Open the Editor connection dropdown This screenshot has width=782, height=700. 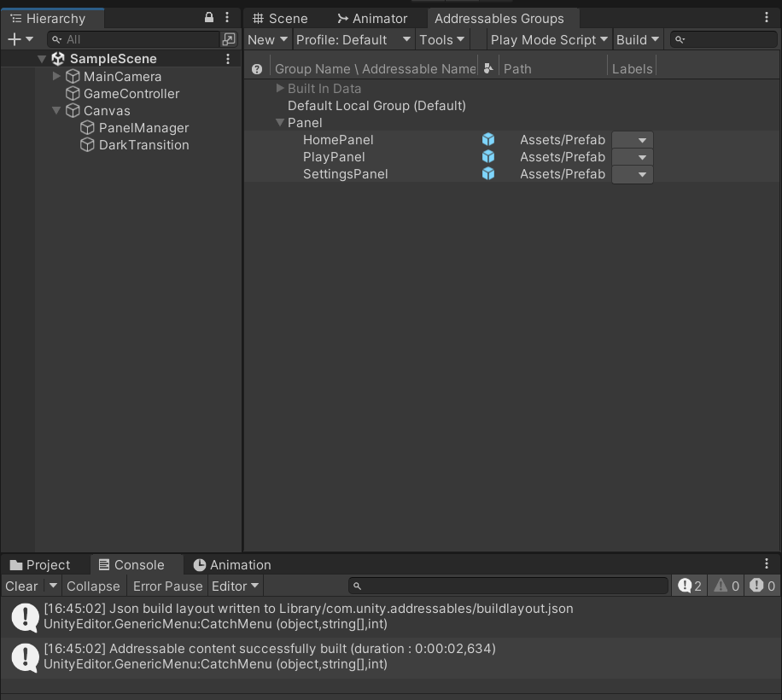[235, 586]
